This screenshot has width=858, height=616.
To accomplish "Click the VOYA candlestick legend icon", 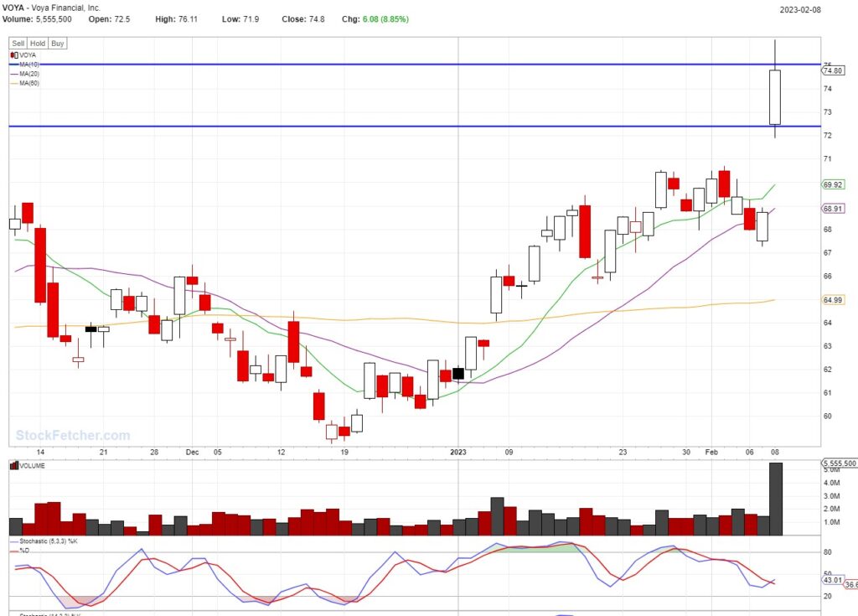I will (x=14, y=54).
